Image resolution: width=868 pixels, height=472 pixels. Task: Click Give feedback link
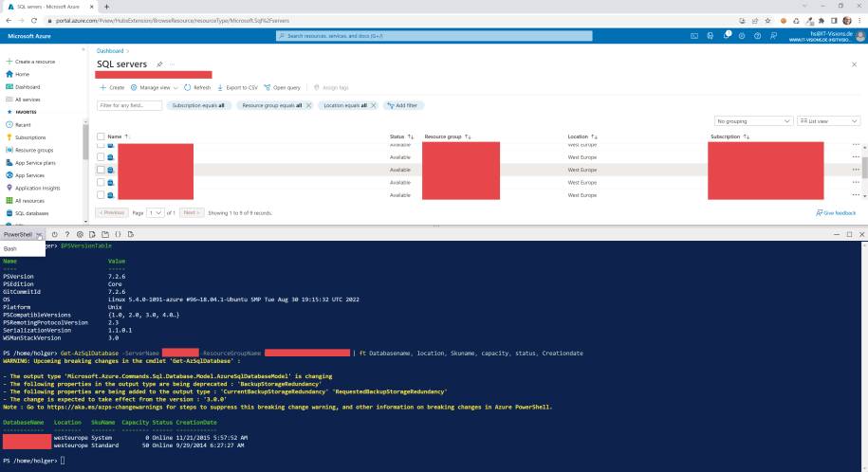(836, 213)
